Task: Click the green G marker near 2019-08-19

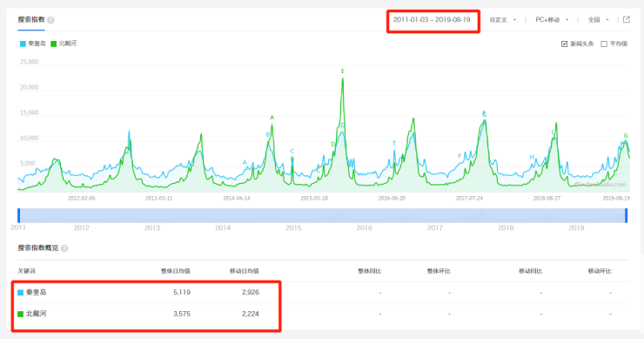Action: (x=626, y=135)
